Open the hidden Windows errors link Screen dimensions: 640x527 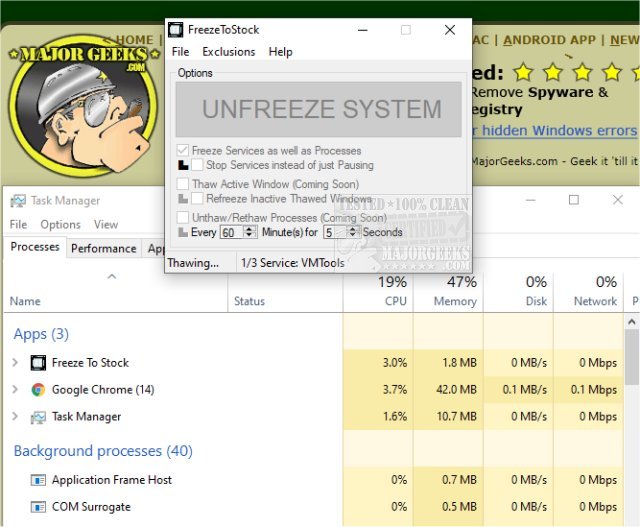tap(554, 131)
